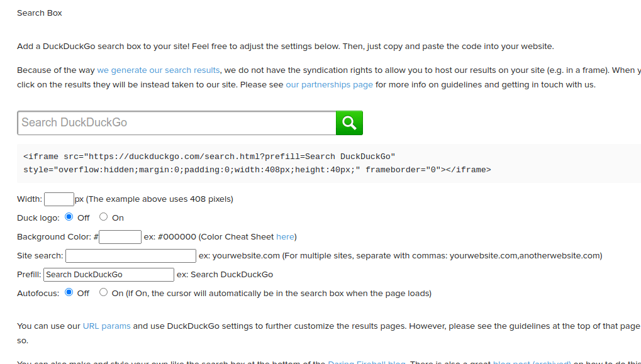The width and height of the screenshot is (641, 364).
Task: Select the Duck logo On radio button
Action: click(103, 217)
